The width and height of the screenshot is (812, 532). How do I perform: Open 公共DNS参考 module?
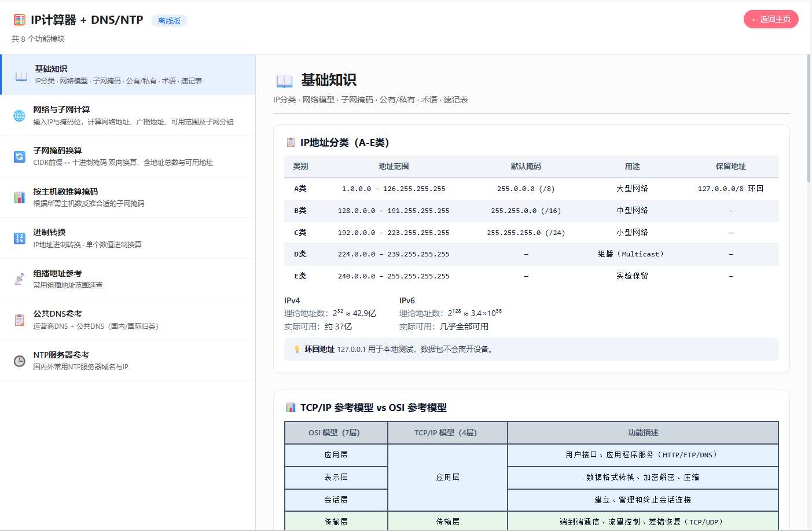tap(128, 320)
